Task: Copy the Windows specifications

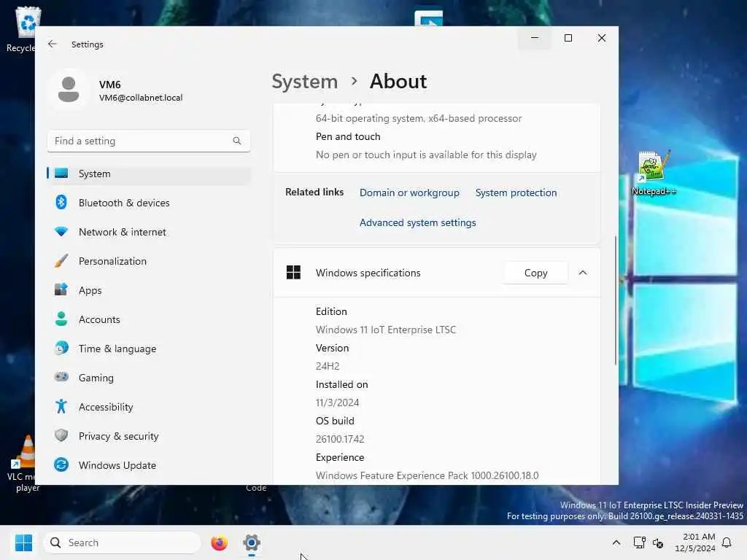Action: coord(535,273)
